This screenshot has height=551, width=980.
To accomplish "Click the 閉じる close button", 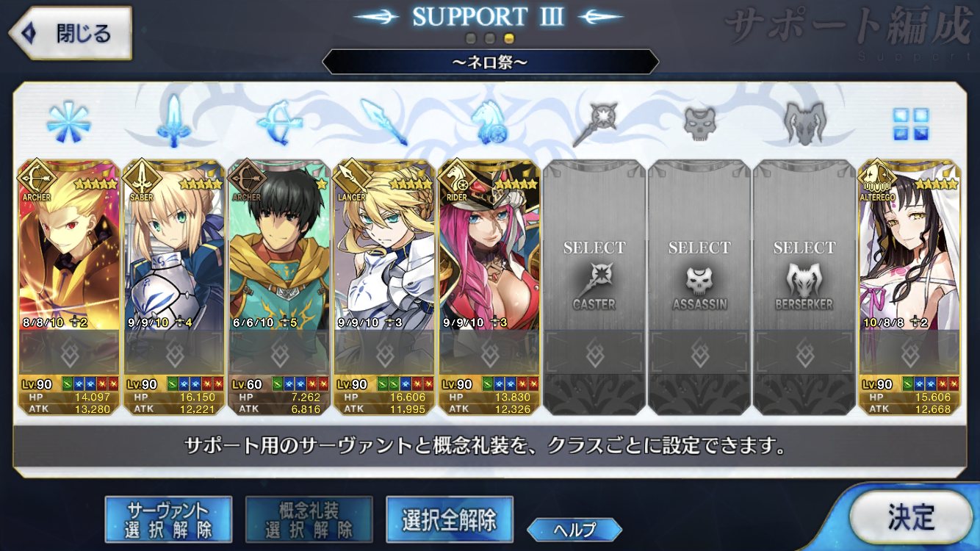I will 70,32.
